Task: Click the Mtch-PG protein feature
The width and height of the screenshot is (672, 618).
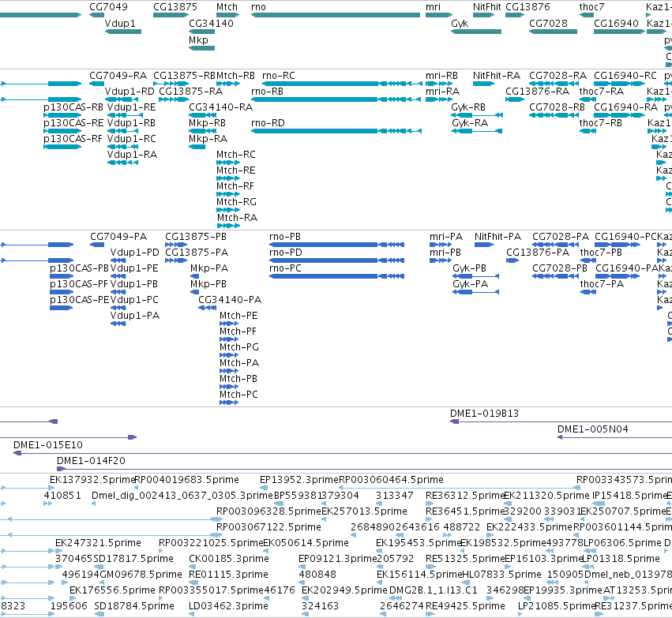Action: point(229,355)
